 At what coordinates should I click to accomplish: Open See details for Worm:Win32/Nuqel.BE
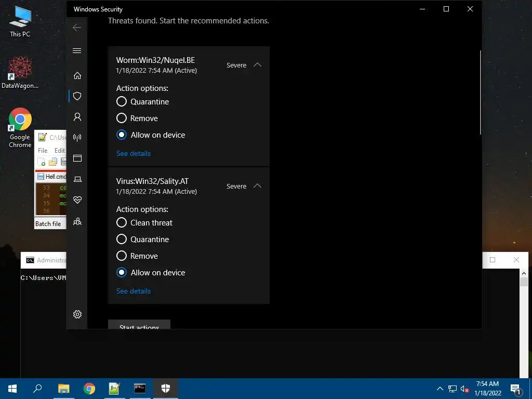click(x=134, y=153)
